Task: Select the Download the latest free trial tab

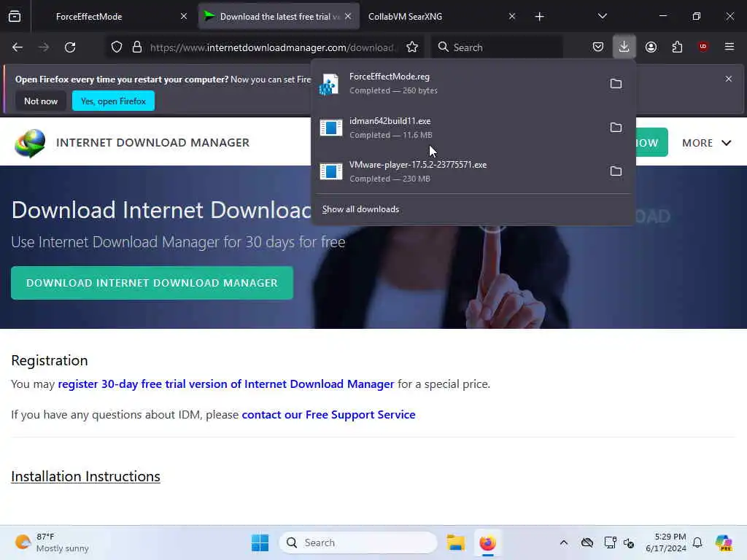Action: 278,17
